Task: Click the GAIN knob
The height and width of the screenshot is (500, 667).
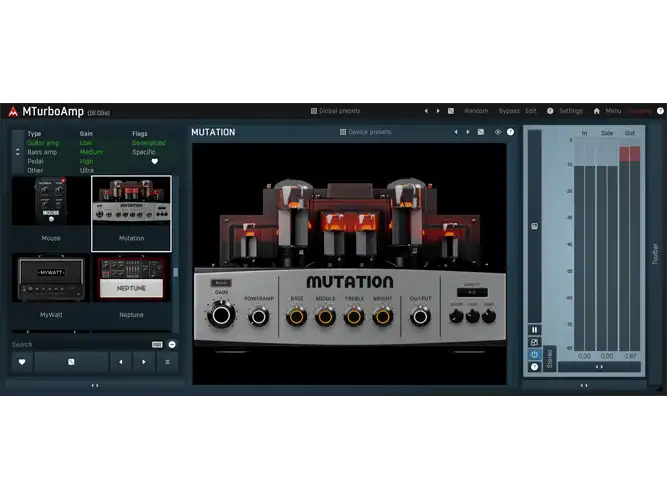Action: [x=221, y=315]
